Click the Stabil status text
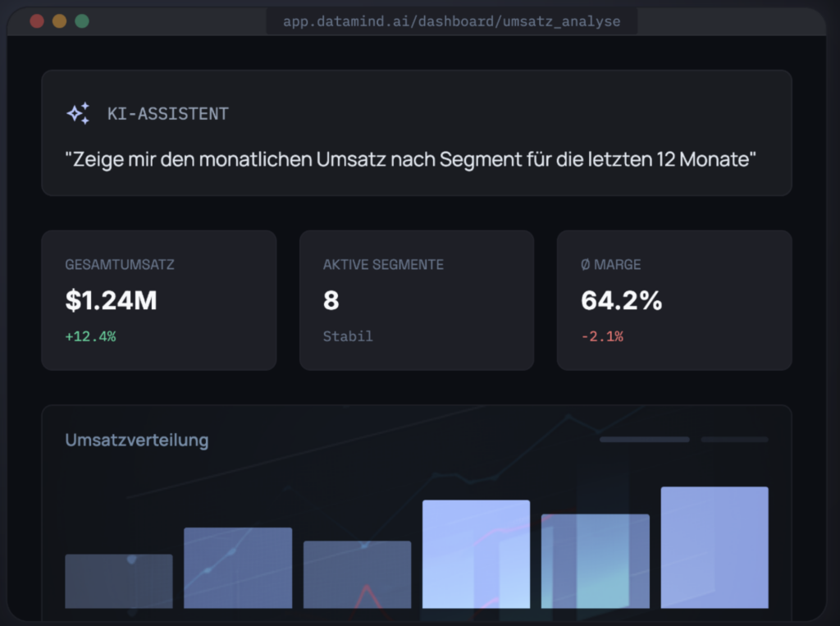The height and width of the screenshot is (626, 840). coord(348,336)
